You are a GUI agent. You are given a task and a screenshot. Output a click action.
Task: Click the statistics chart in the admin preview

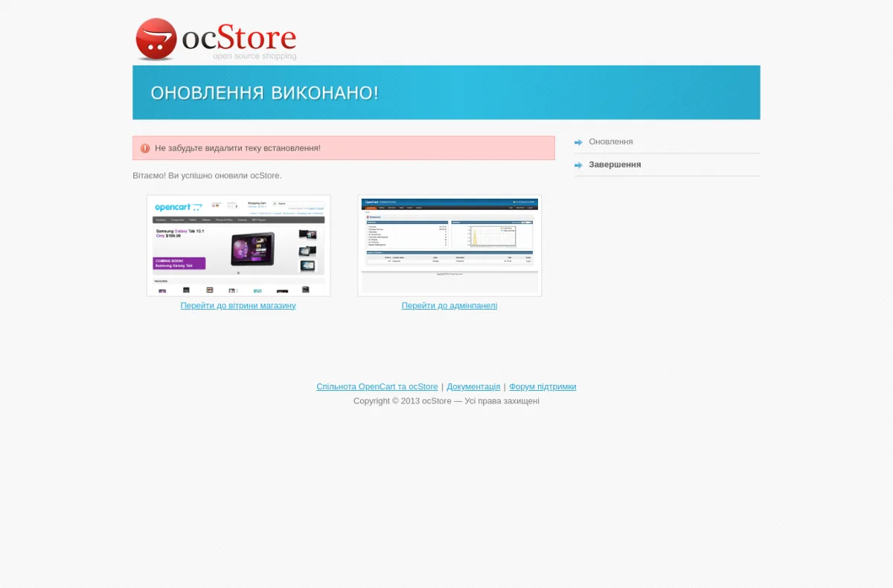(493, 234)
